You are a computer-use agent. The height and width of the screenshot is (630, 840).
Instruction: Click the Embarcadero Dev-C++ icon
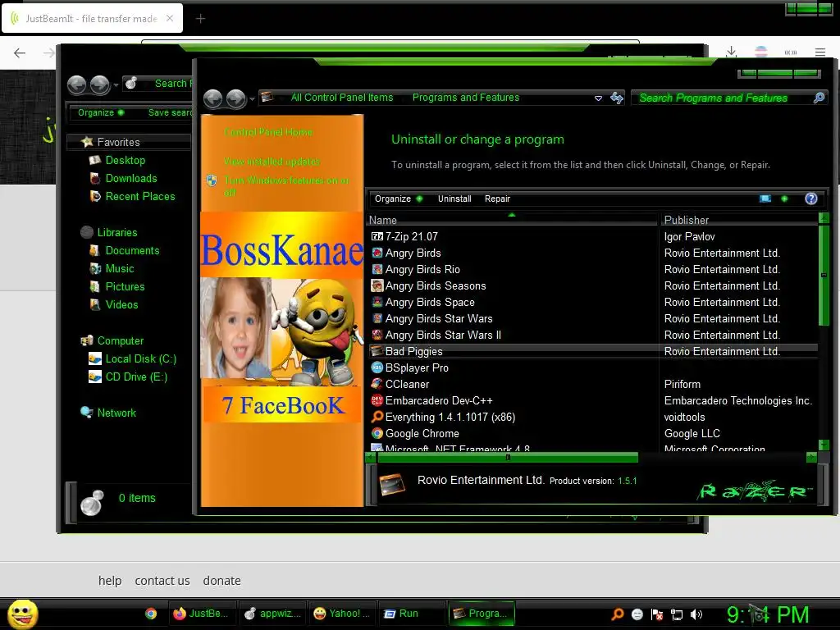click(377, 400)
